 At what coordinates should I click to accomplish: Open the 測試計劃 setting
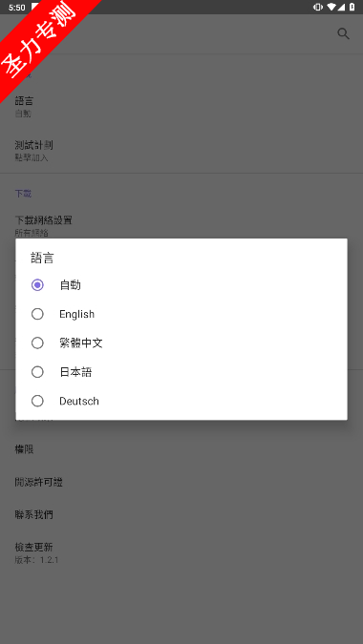pos(181,151)
